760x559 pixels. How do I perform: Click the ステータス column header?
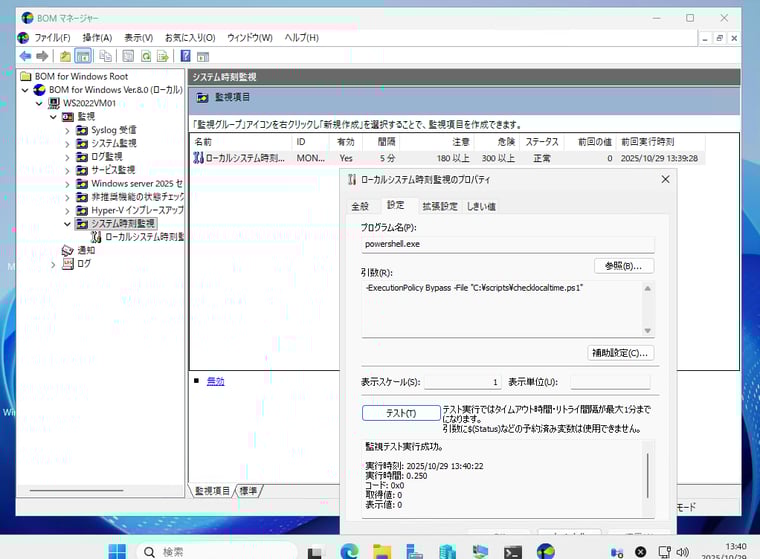542,142
